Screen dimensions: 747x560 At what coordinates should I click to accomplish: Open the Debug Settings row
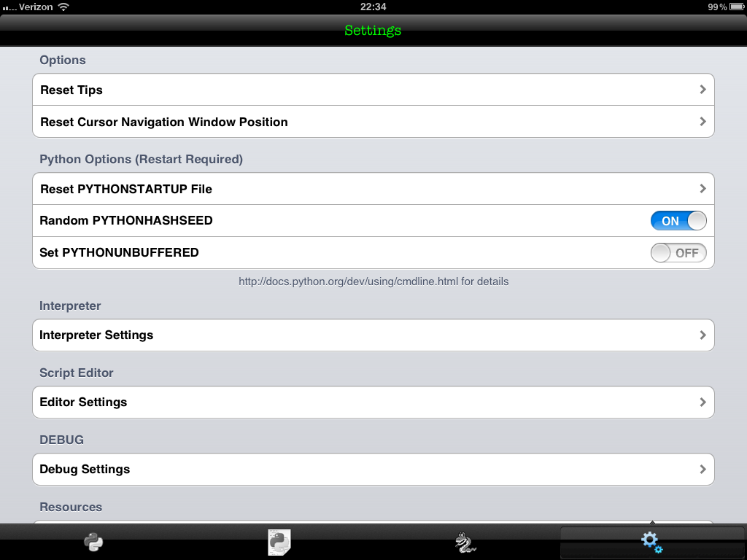click(373, 470)
